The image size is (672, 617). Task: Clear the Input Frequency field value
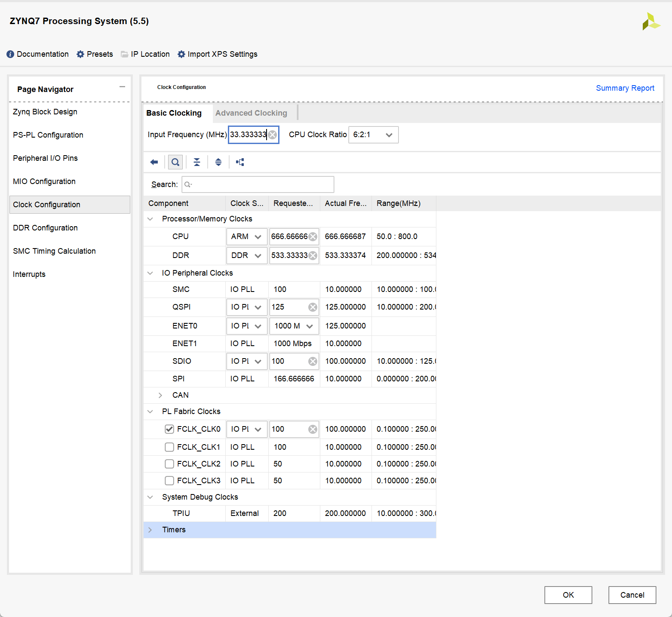coord(273,135)
